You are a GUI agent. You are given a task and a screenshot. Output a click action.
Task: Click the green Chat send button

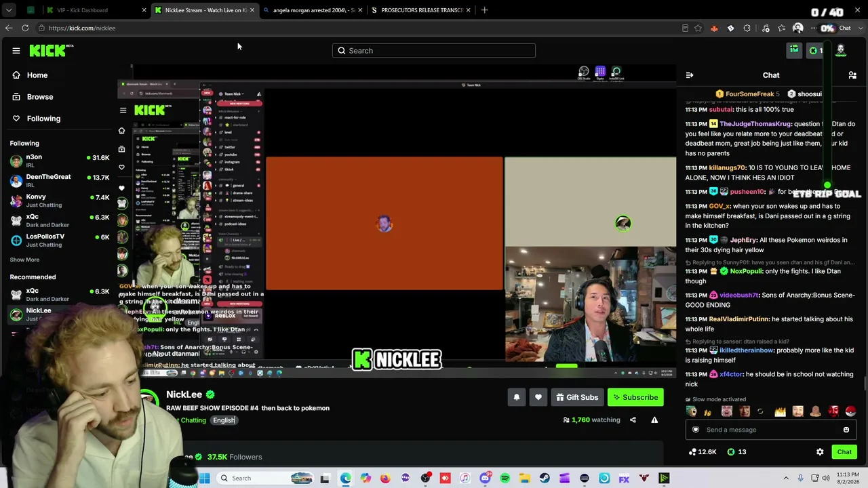[844, 452]
